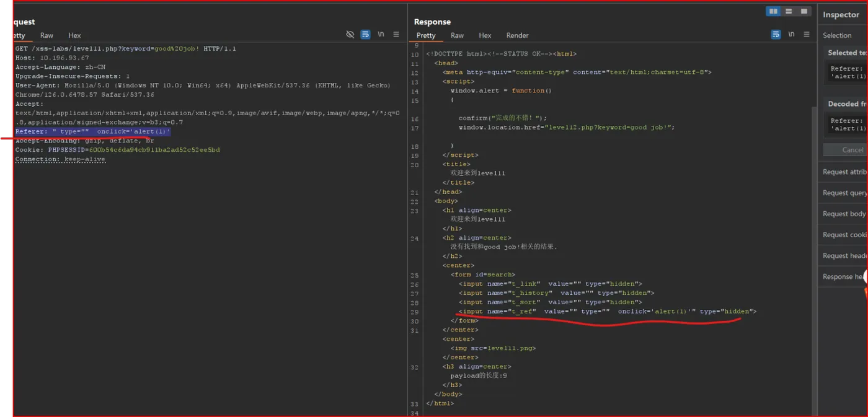Click the t_sort input line in response
This screenshot has height=417, width=868.
coord(551,302)
